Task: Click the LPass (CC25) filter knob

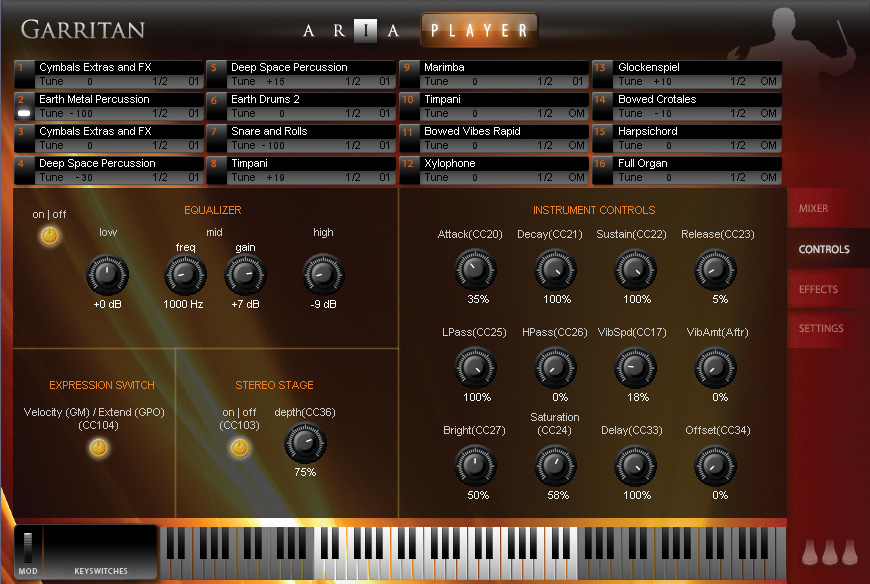Action: coord(475,368)
